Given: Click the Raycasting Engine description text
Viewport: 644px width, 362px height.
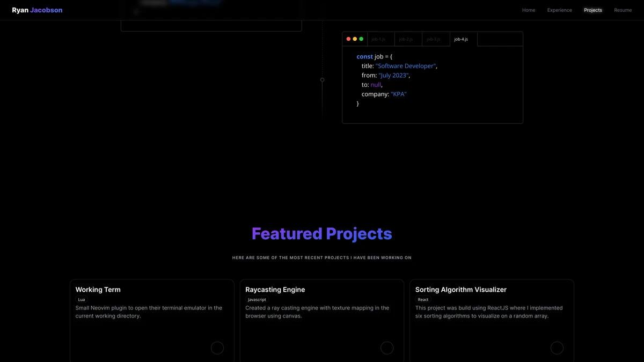Looking at the screenshot, I should pos(317,312).
